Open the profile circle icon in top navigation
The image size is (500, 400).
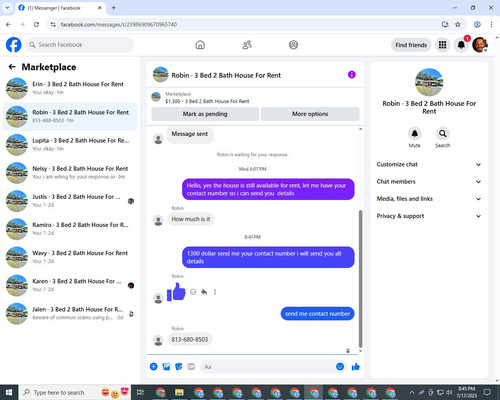[x=293, y=45]
